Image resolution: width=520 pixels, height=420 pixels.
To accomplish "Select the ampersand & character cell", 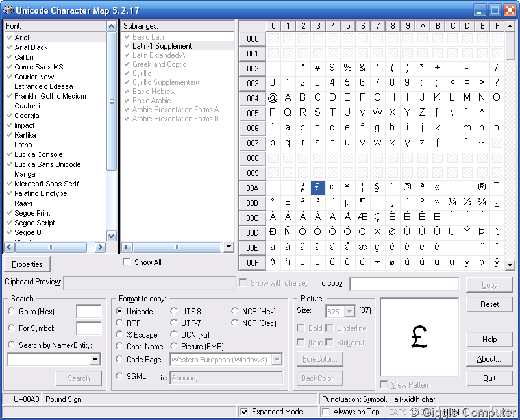I will pyautogui.click(x=362, y=68).
